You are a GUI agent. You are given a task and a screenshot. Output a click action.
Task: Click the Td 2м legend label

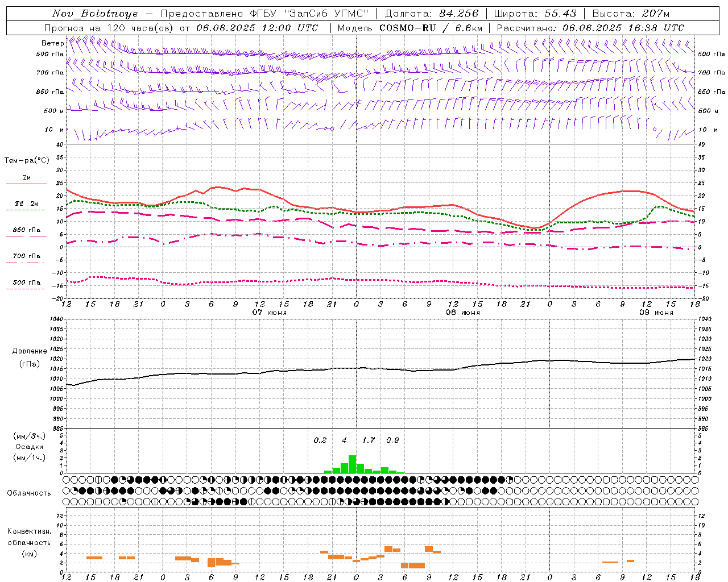pyautogui.click(x=26, y=203)
